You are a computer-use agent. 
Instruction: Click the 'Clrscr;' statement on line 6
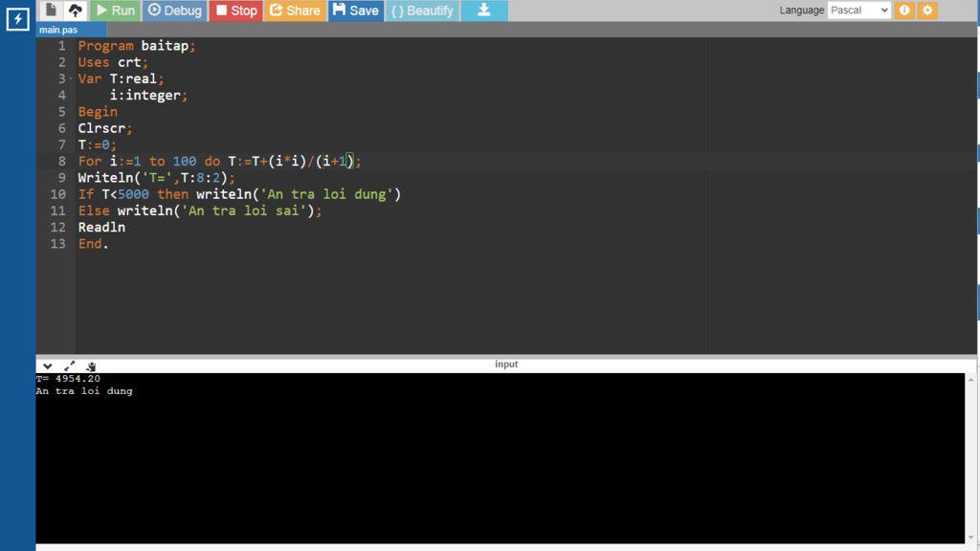[105, 128]
